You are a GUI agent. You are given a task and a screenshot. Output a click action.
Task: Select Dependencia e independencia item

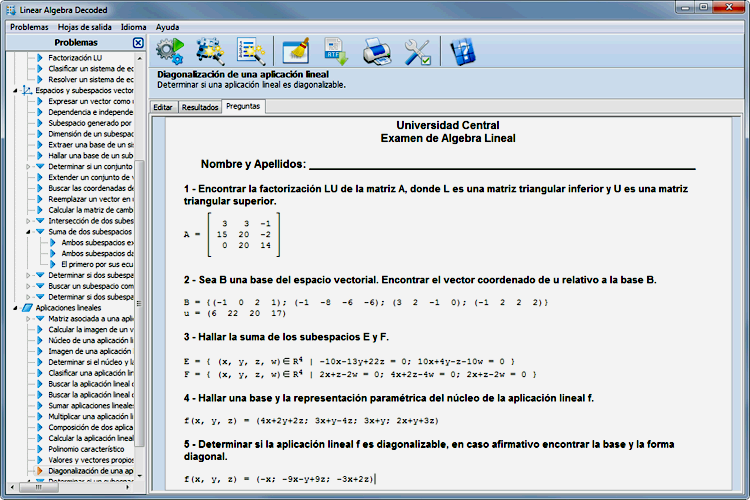coord(91,112)
